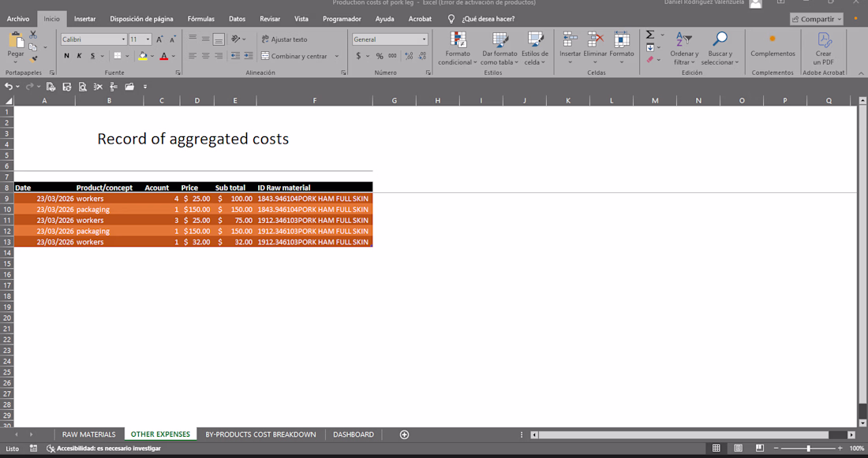Undo with the quick access arrow
The image size is (868, 458).
point(9,86)
